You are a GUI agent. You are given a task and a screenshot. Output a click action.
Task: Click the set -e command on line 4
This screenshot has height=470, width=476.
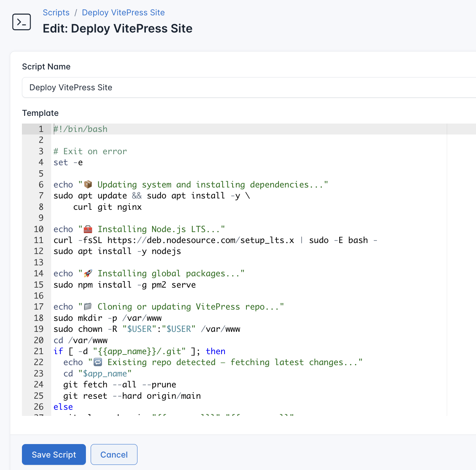68,162
